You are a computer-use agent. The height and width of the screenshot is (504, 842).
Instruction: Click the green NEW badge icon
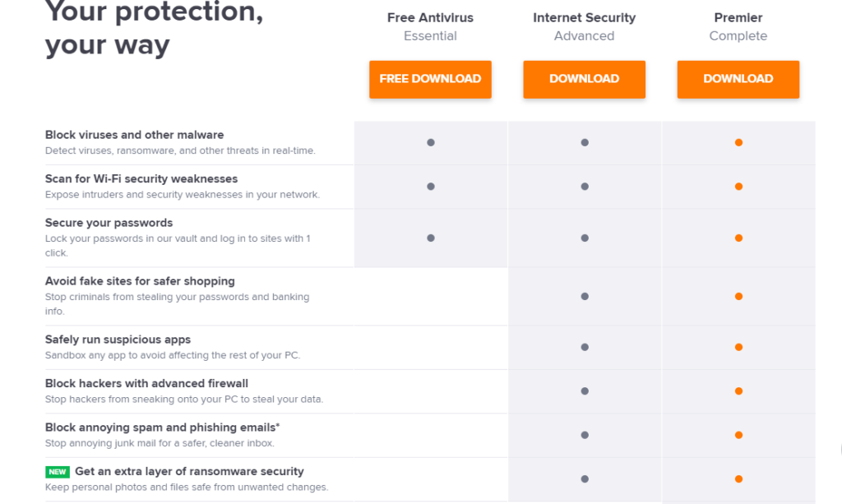pos(58,472)
